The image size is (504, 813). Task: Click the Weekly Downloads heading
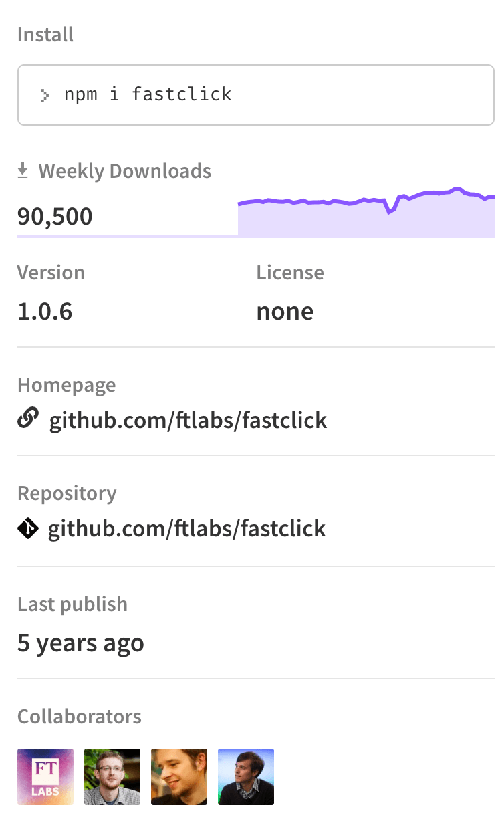(x=125, y=170)
